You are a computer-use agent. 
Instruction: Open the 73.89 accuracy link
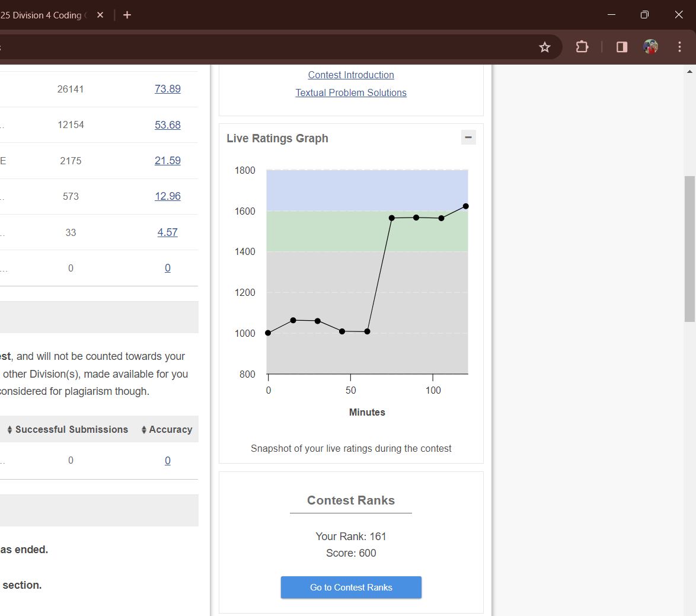168,89
